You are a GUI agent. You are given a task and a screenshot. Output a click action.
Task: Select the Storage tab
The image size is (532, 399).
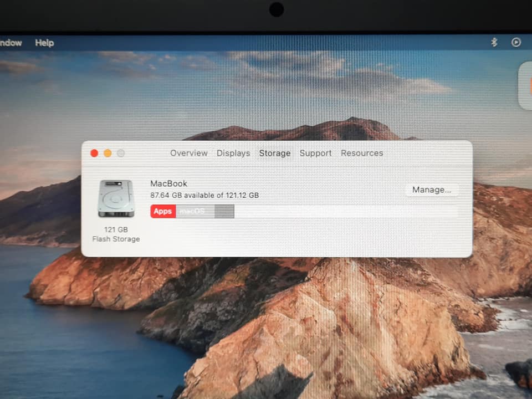pos(274,154)
